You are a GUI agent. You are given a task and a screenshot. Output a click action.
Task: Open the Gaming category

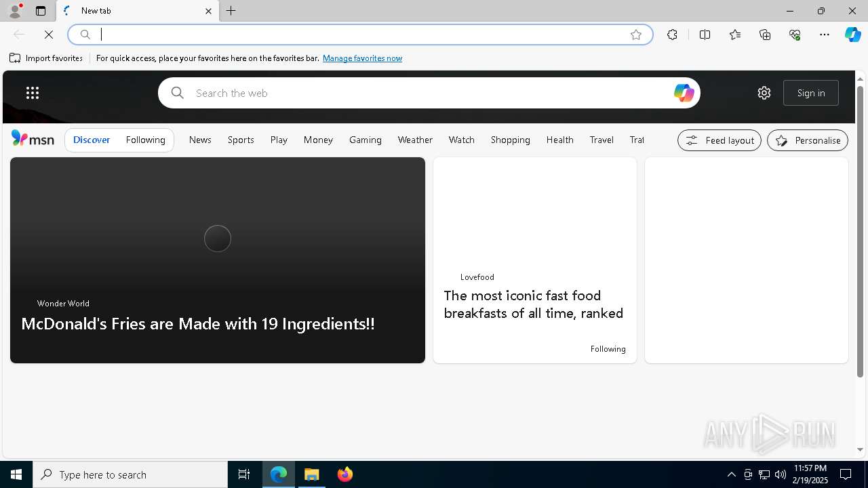tap(366, 140)
